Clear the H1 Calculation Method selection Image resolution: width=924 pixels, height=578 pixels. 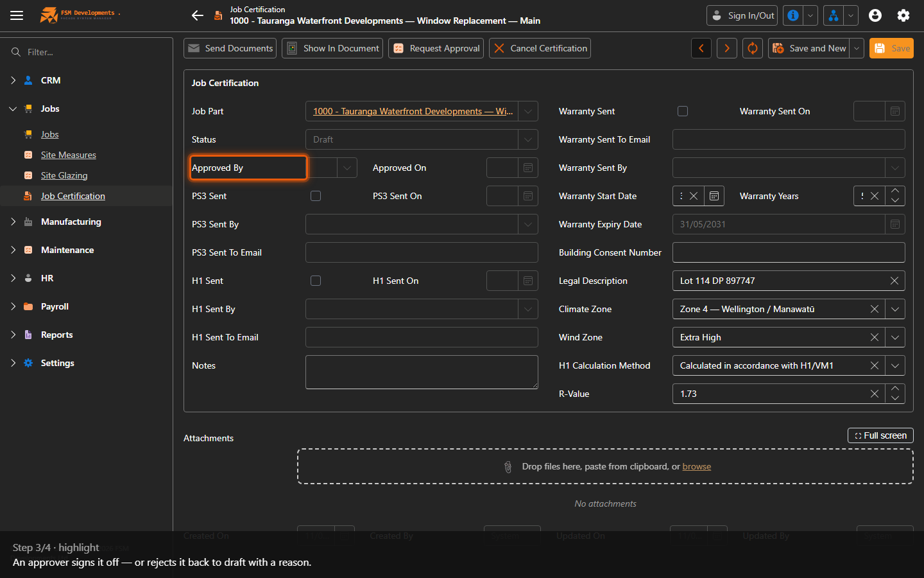[x=875, y=365]
